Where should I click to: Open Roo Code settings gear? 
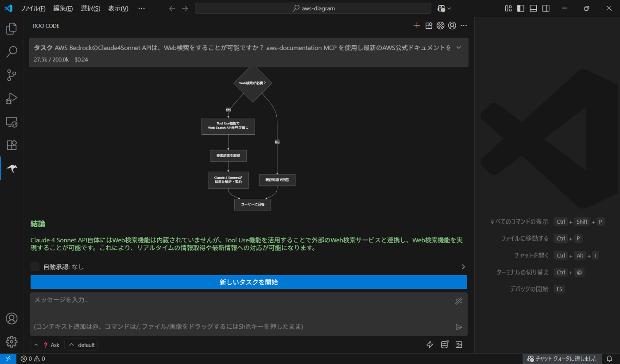440,26
